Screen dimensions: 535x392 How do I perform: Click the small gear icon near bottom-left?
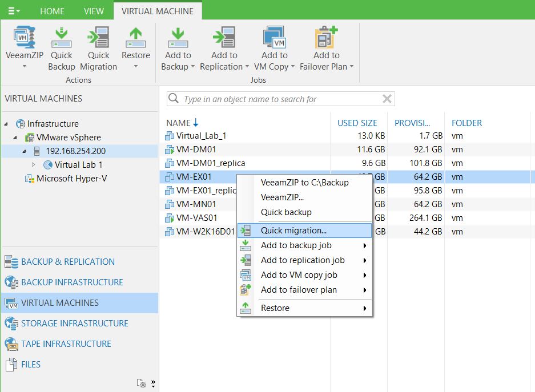point(141,383)
